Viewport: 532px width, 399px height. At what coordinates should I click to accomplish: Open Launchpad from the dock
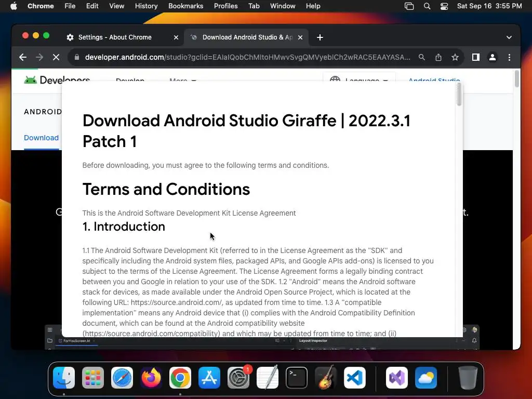coord(93,378)
